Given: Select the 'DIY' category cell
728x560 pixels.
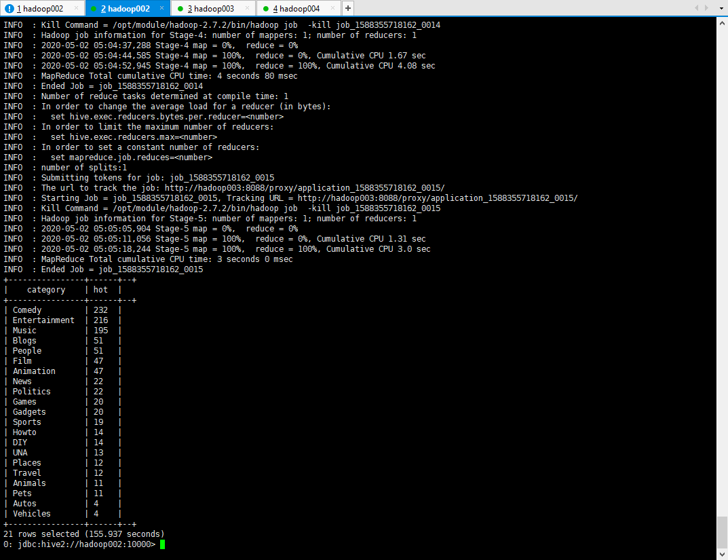Looking at the screenshot, I should (20, 443).
